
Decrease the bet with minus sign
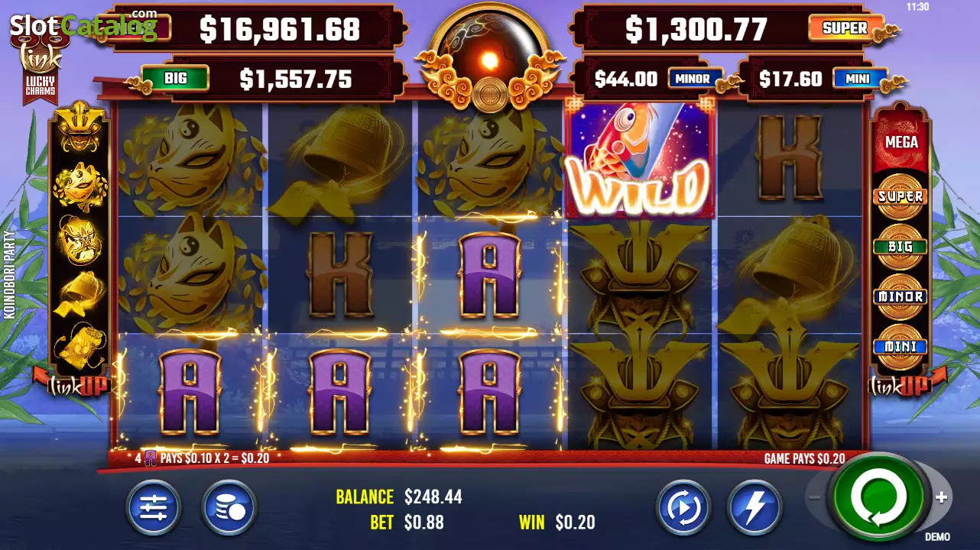(x=816, y=497)
